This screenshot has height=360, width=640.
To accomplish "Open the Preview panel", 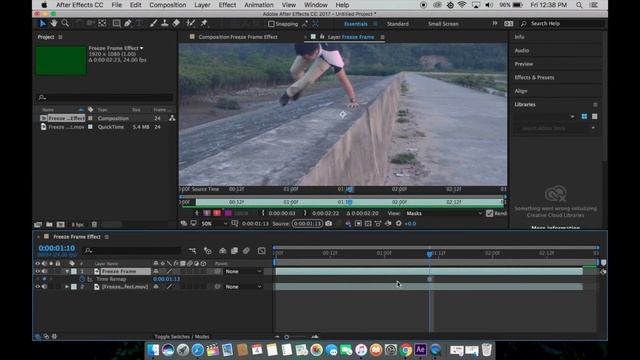I will click(x=524, y=64).
